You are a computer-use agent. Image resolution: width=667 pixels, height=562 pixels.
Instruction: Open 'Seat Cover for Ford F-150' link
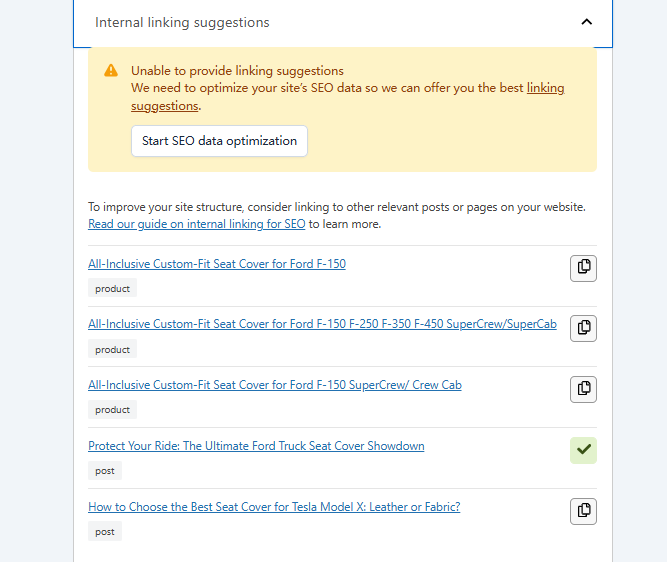pos(217,264)
